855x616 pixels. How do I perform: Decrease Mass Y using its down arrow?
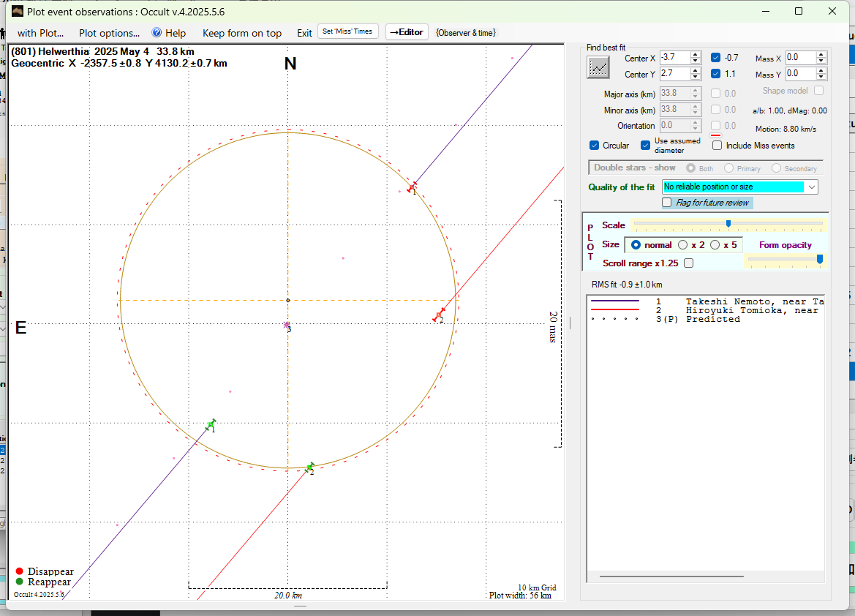821,78
